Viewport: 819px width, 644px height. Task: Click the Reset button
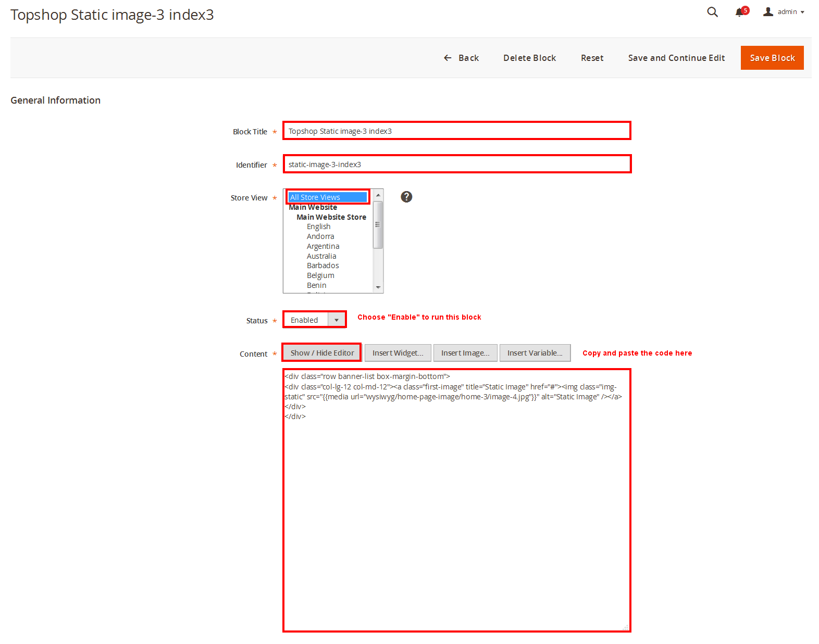pos(592,58)
